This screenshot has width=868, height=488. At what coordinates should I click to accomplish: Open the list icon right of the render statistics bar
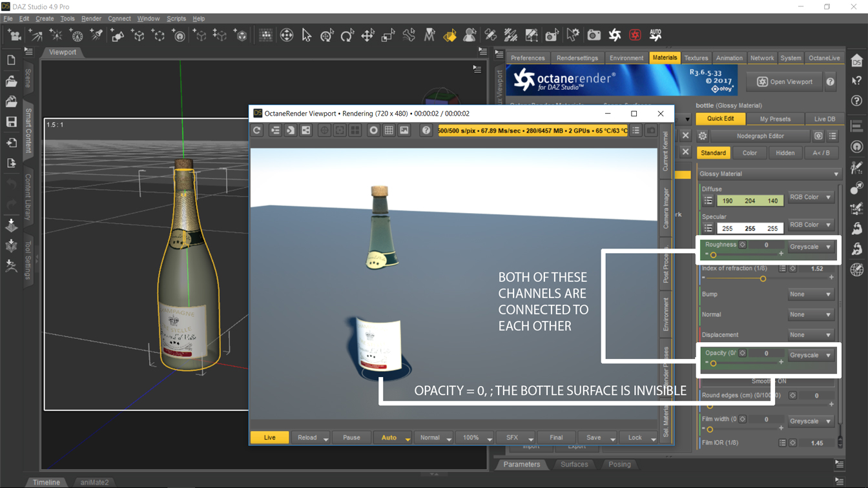coord(636,130)
